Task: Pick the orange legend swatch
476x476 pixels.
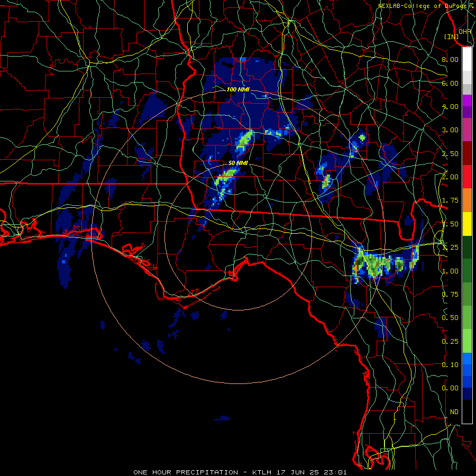Action: (x=467, y=200)
